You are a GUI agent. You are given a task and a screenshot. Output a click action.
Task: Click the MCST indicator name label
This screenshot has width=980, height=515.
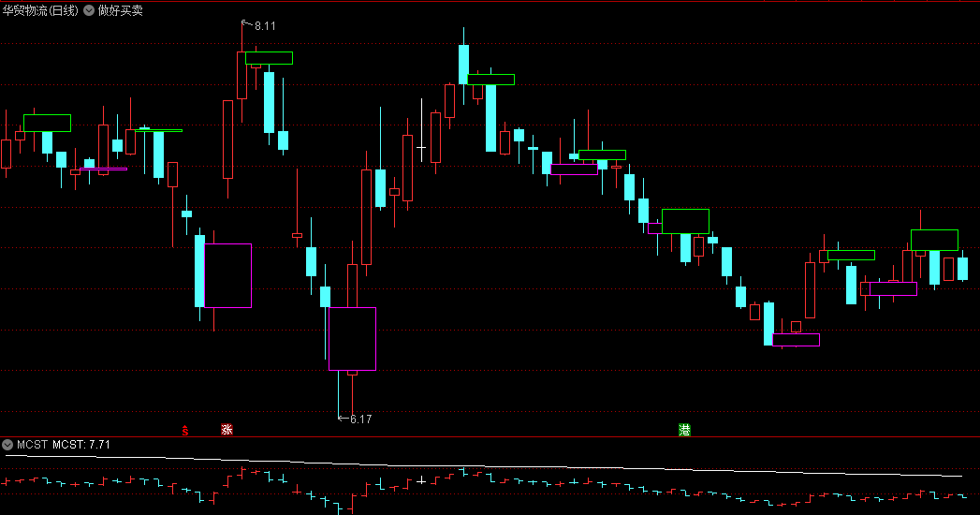tap(32, 445)
